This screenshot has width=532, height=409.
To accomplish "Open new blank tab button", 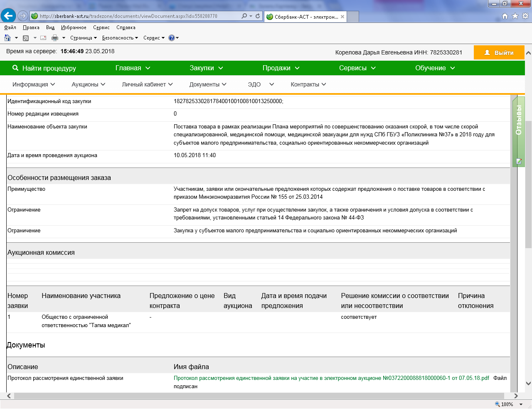I will point(353,17).
